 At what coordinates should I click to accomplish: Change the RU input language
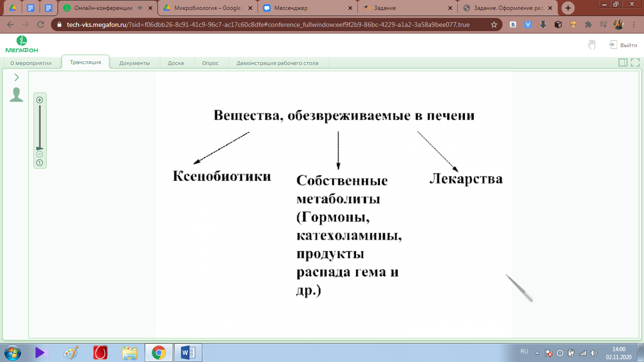coord(524,352)
